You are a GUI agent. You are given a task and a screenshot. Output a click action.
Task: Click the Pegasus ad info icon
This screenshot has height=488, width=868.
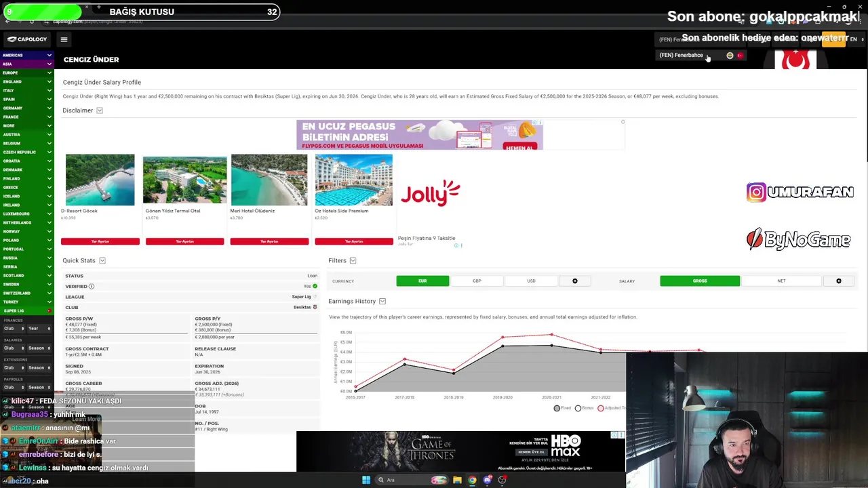pos(536,123)
